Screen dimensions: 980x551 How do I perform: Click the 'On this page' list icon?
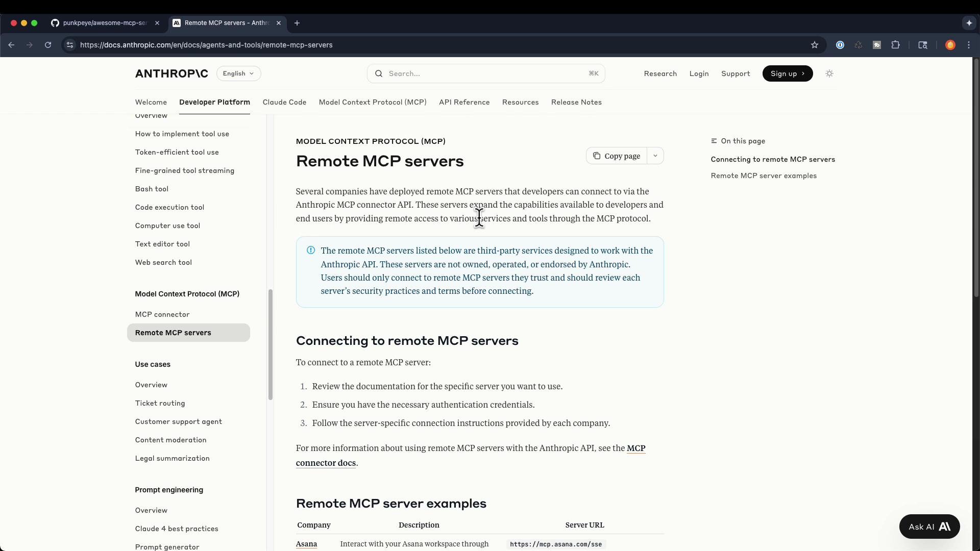[x=714, y=141]
